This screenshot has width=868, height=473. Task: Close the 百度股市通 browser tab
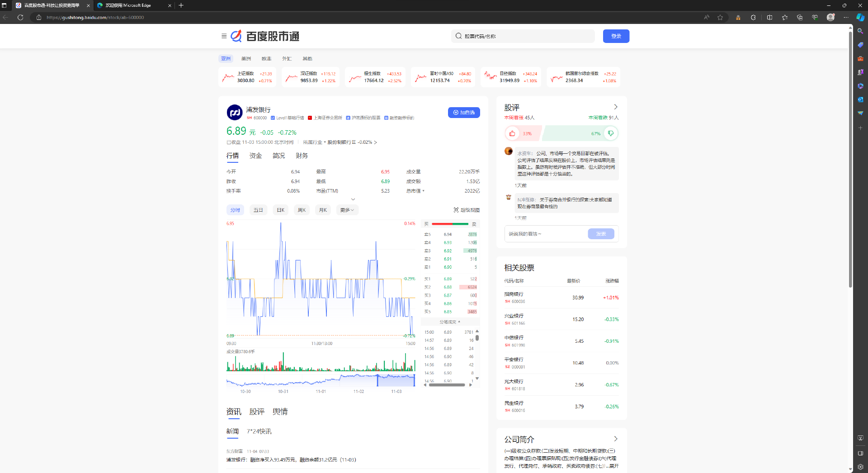pos(88,5)
